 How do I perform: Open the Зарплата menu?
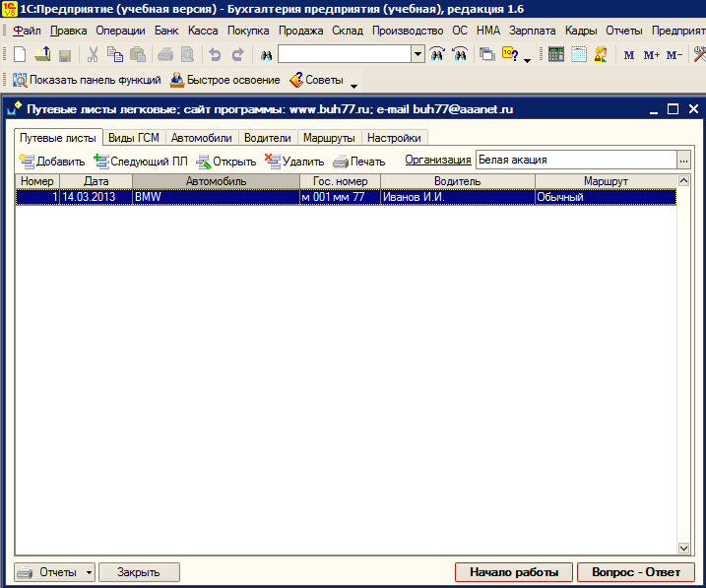pos(532,31)
